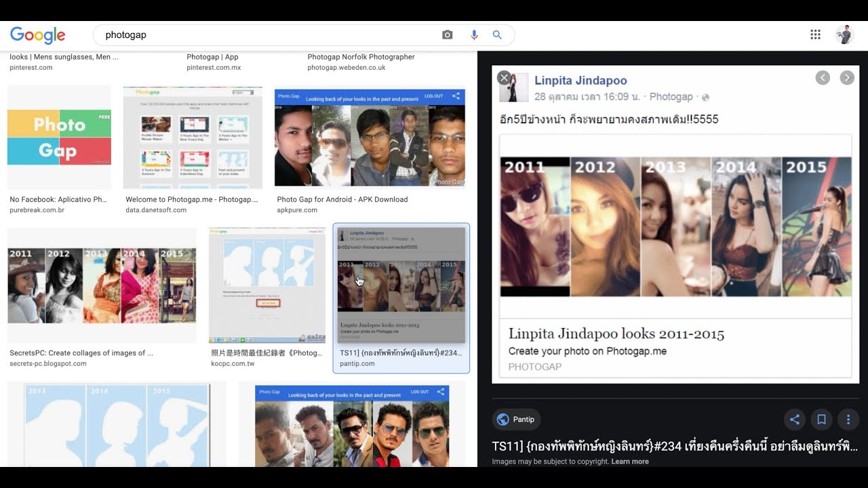Save previewed image with bookmark icon
Image resolution: width=868 pixels, height=488 pixels.
pyautogui.click(x=821, y=420)
